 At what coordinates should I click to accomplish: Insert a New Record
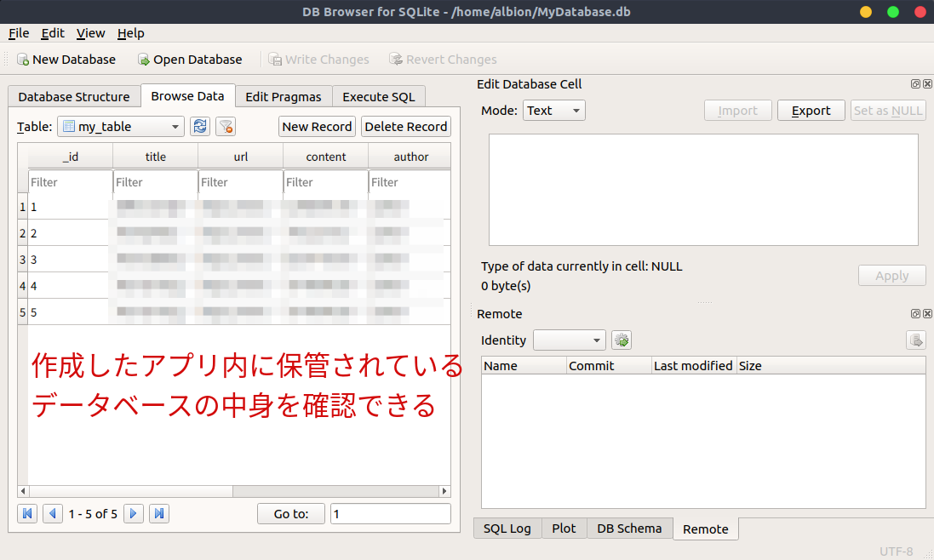[317, 126]
